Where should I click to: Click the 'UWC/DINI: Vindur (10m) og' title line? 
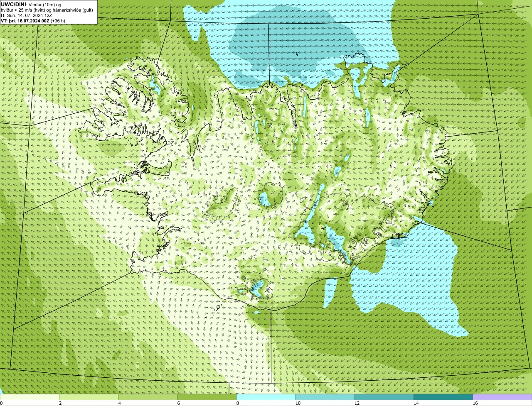[x=31, y=4]
